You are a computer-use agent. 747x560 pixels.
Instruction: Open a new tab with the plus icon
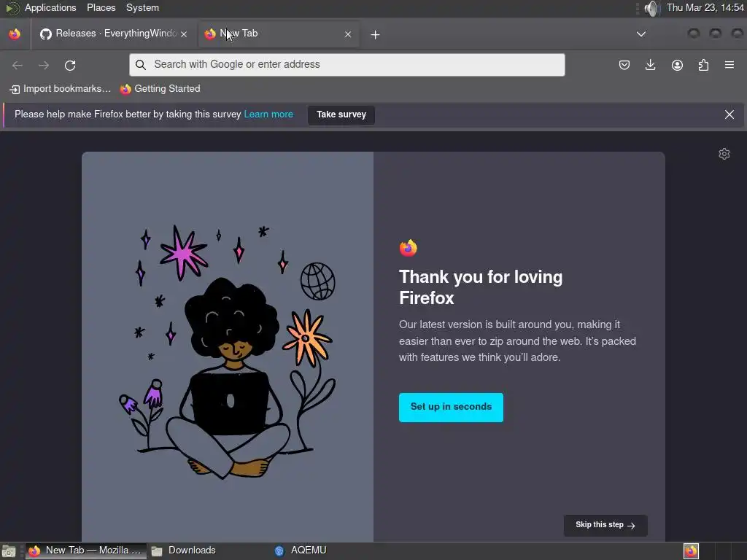[376, 35]
